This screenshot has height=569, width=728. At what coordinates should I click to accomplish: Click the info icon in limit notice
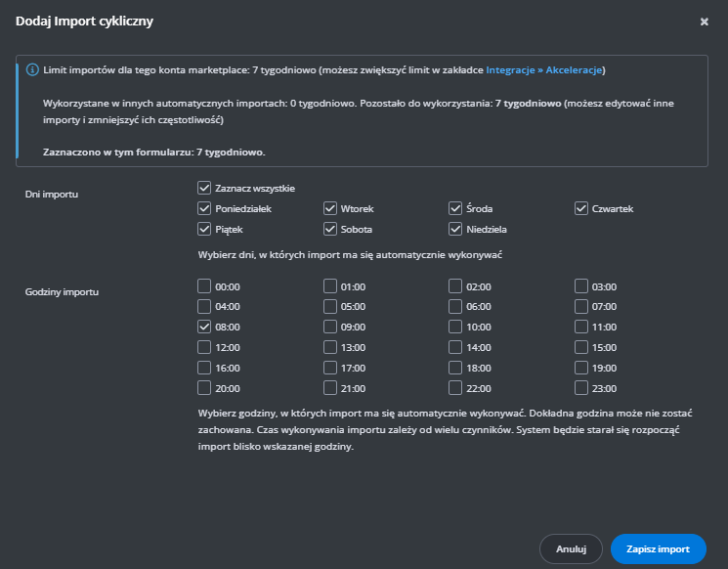coord(32,70)
